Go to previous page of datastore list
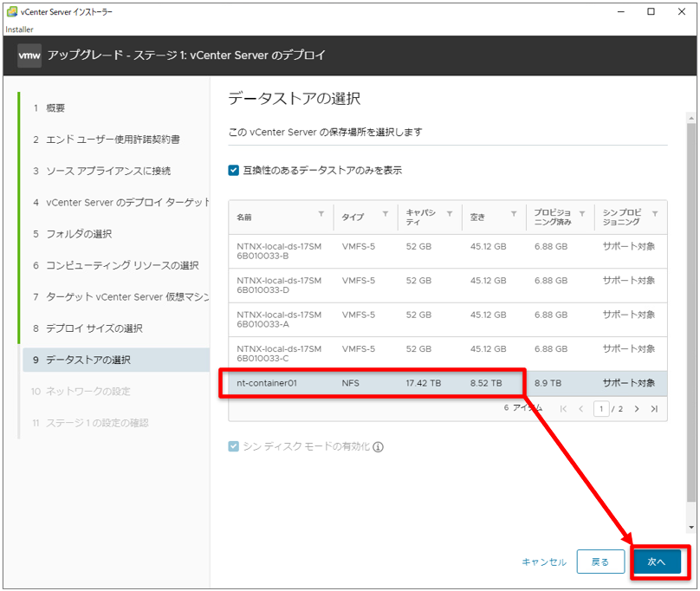Image resolution: width=700 pixels, height=591 pixels. (580, 409)
